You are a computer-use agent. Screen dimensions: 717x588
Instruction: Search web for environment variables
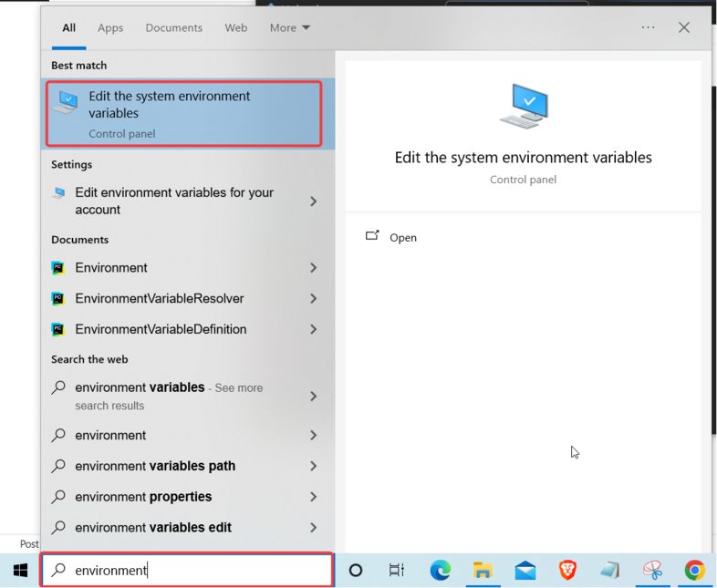(x=169, y=397)
